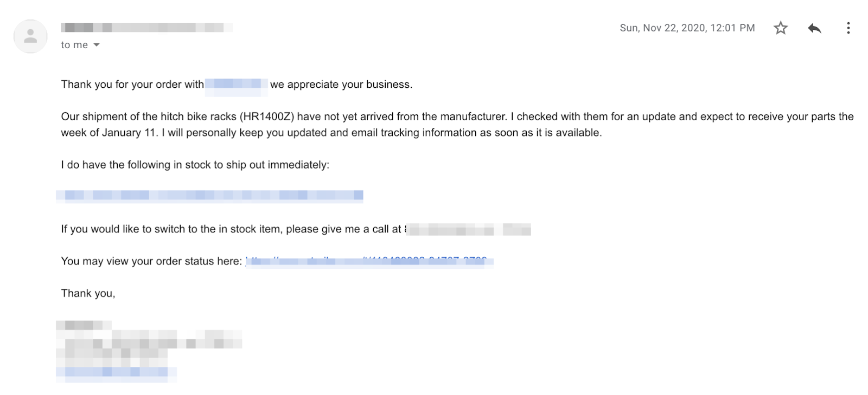The image size is (868, 395).
Task: Click "I do have the following in stock" line
Action: 195,165
